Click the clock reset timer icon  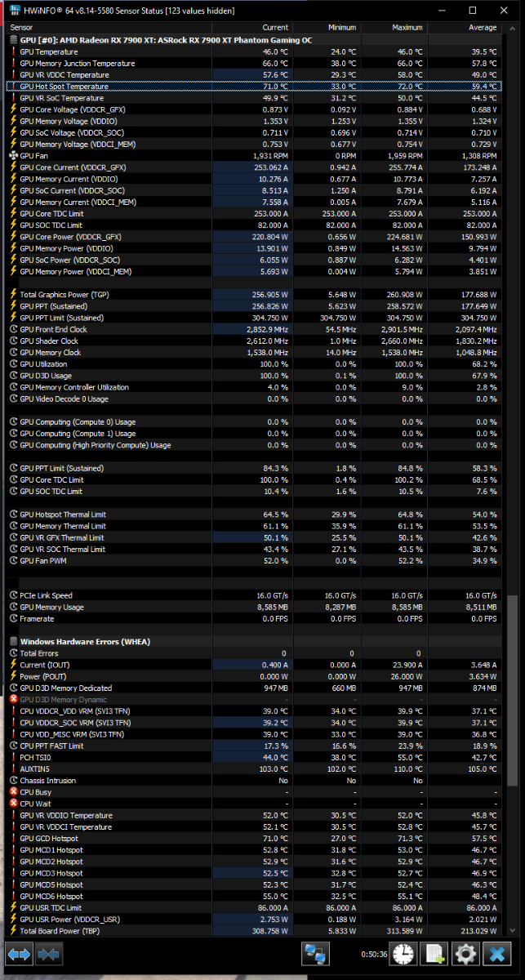[403, 953]
